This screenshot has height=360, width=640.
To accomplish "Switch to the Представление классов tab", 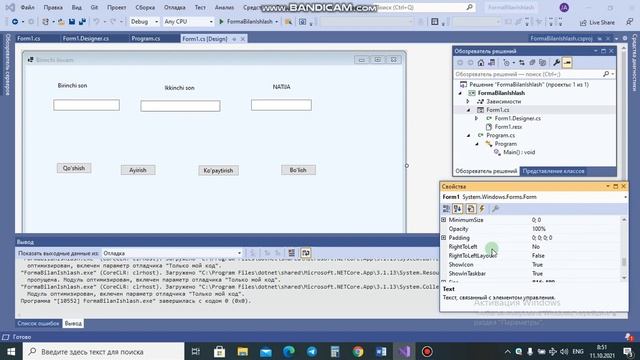I will (553, 171).
